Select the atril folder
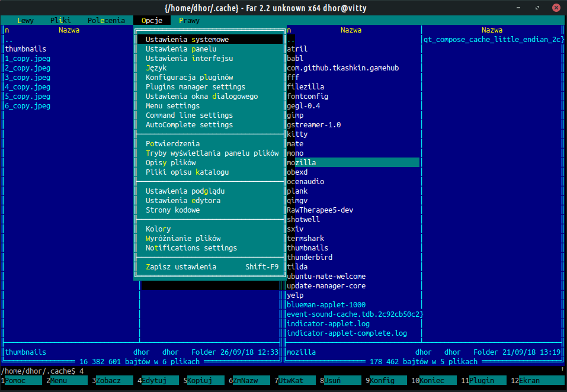567x392 pixels. tap(297, 49)
